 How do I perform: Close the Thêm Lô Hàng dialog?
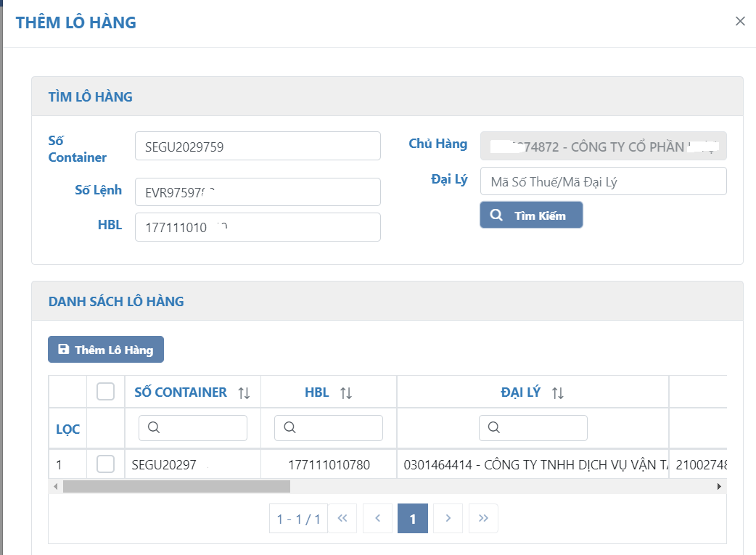coord(740,21)
